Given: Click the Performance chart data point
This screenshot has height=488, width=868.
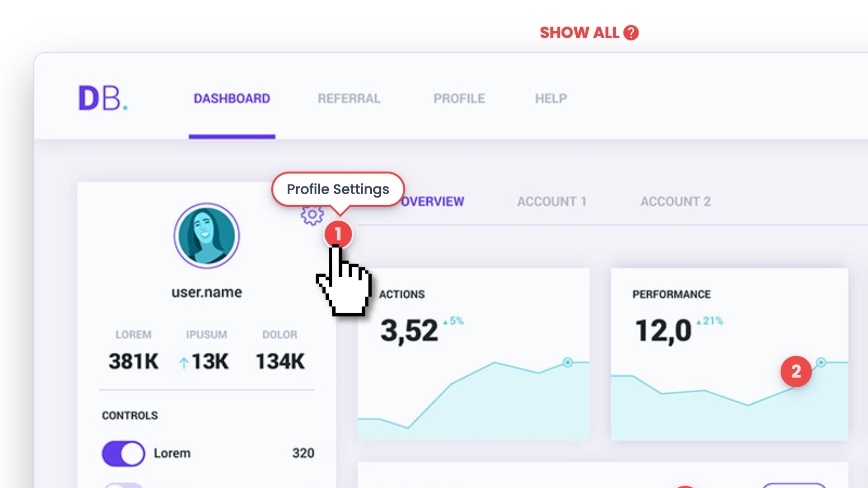Looking at the screenshot, I should click(821, 362).
